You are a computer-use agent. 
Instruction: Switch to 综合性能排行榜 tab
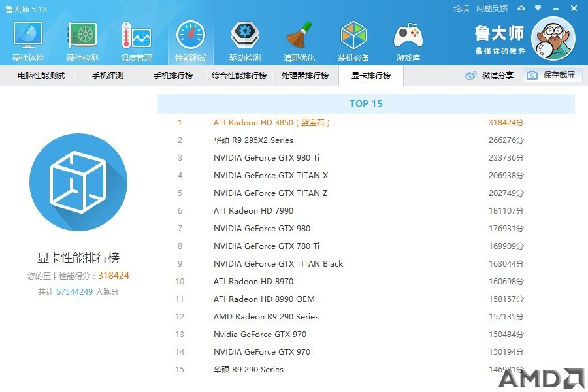click(239, 75)
